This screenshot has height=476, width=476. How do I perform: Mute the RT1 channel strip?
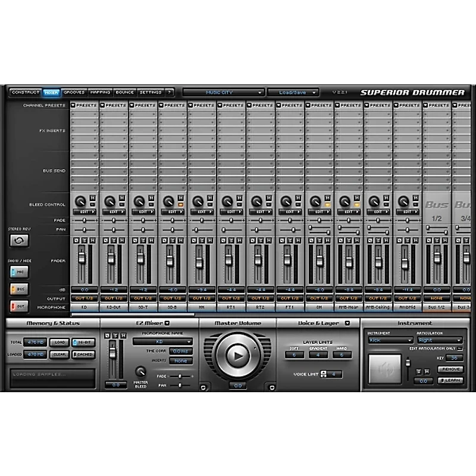240,240
